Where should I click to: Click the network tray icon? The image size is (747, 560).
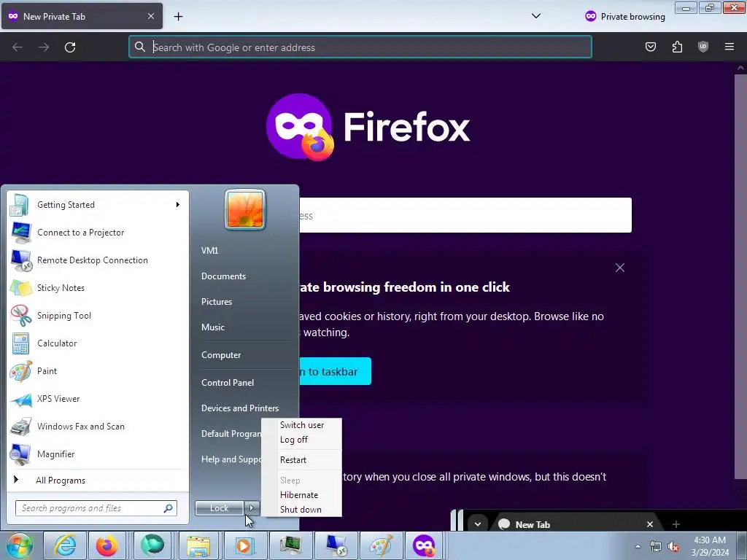pyautogui.click(x=656, y=547)
